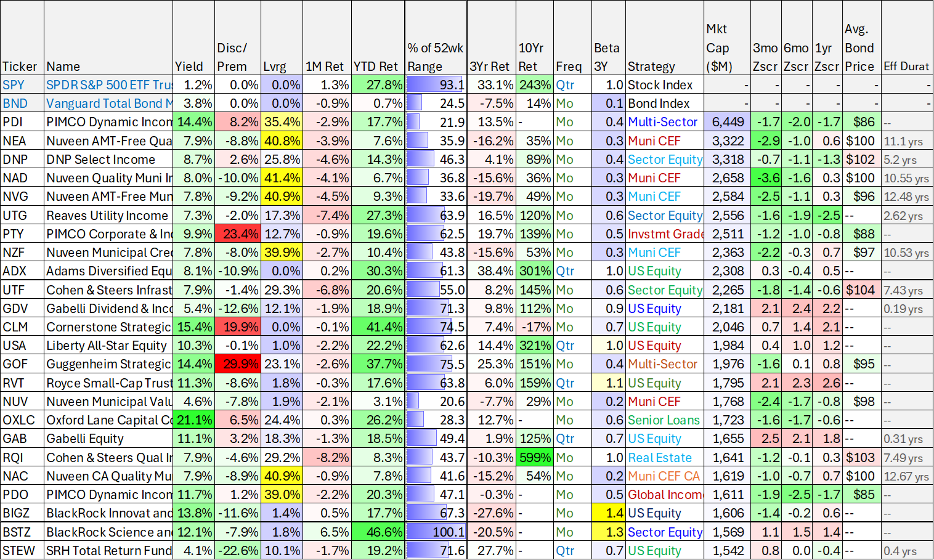Viewport: 934px width, 560px height.
Task: Click CLM's 41.4% YTD return cell
Action: (x=378, y=327)
